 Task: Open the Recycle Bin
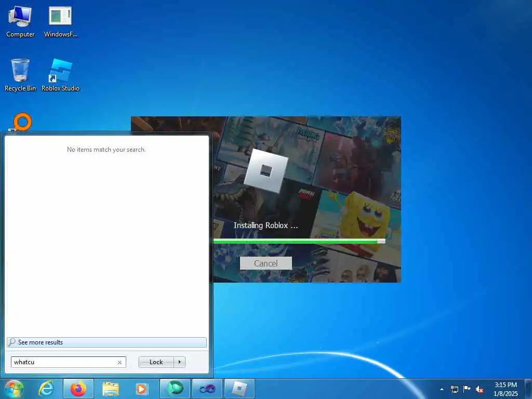tap(20, 75)
